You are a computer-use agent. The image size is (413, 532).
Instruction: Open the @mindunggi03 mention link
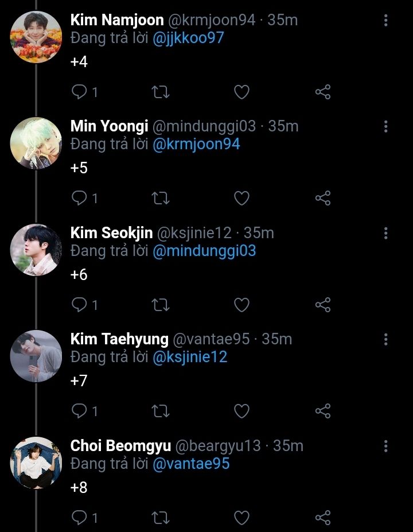coord(204,251)
